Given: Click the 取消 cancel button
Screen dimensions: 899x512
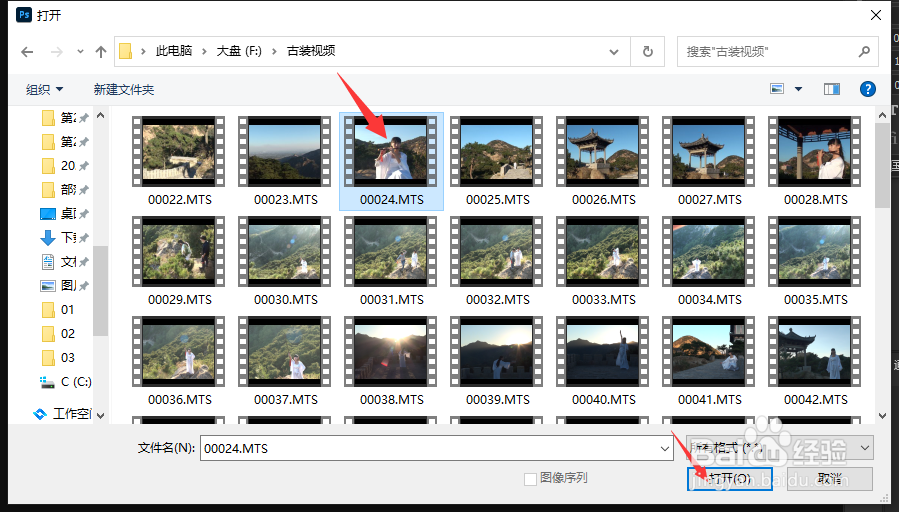Looking at the screenshot, I should (830, 478).
